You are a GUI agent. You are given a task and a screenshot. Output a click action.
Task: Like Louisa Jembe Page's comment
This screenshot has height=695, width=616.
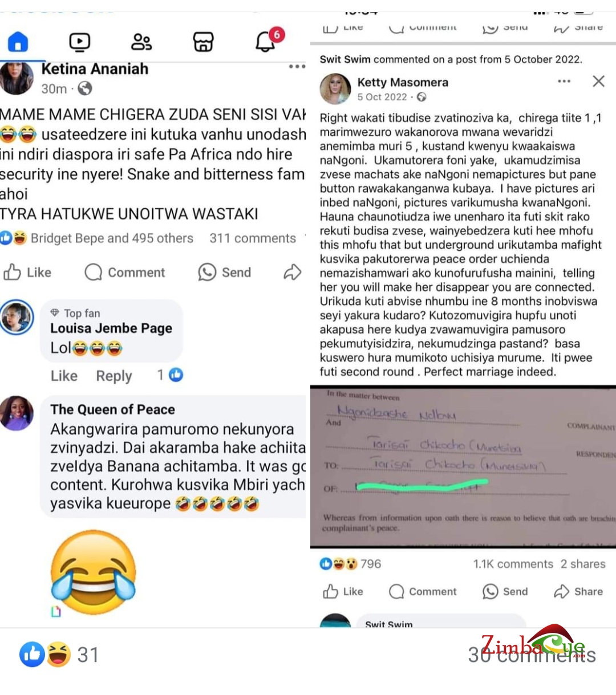[x=64, y=376]
